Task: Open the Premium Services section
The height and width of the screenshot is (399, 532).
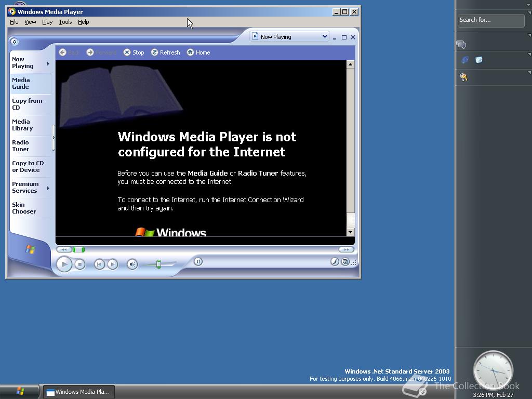Action: tap(27, 187)
